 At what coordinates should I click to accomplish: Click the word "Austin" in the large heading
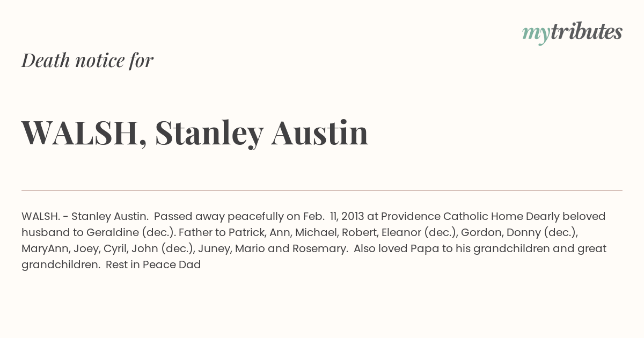320,132
